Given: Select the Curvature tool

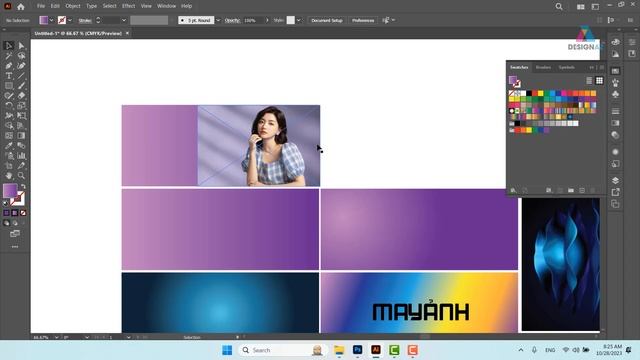Looking at the screenshot, I should pos(21,66).
